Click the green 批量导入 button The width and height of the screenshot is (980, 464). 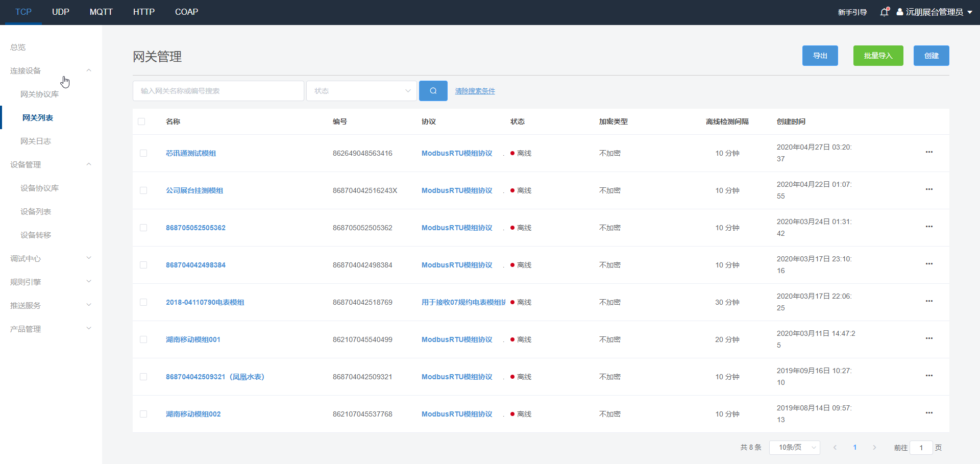(x=878, y=56)
